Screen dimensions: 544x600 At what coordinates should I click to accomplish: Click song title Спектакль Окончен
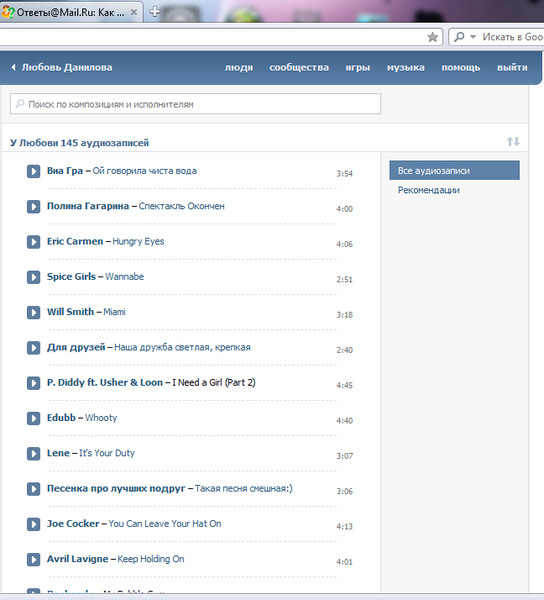[181, 206]
